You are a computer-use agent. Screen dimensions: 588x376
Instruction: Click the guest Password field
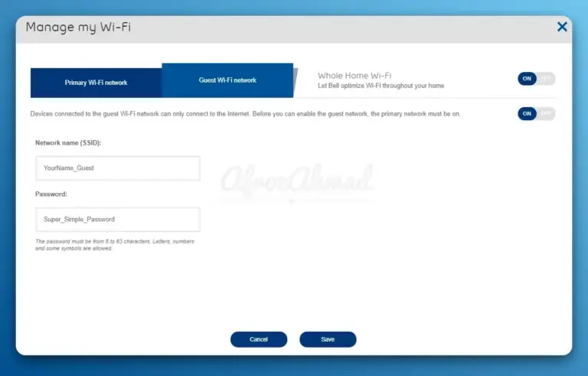(118, 220)
